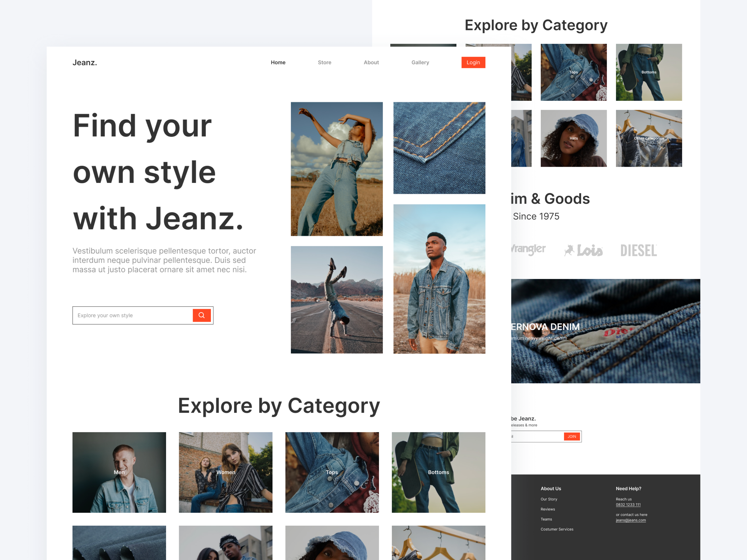Open the jeans@jeans.com email link

(631, 520)
